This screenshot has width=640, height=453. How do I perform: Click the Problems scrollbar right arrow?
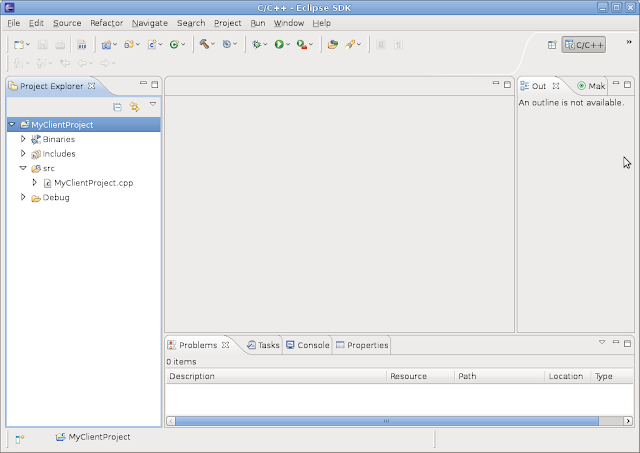coord(628,421)
